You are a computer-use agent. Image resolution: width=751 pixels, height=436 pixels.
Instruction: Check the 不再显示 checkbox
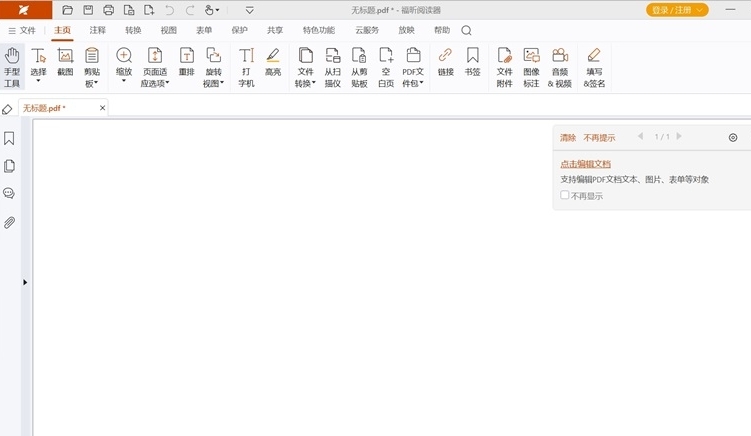point(565,196)
